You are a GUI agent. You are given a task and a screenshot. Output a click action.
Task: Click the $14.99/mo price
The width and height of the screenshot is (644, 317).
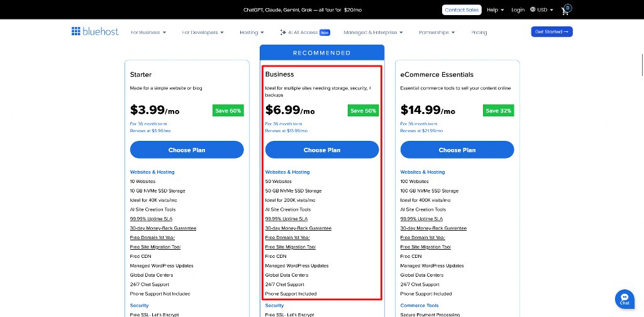pyautogui.click(x=428, y=110)
